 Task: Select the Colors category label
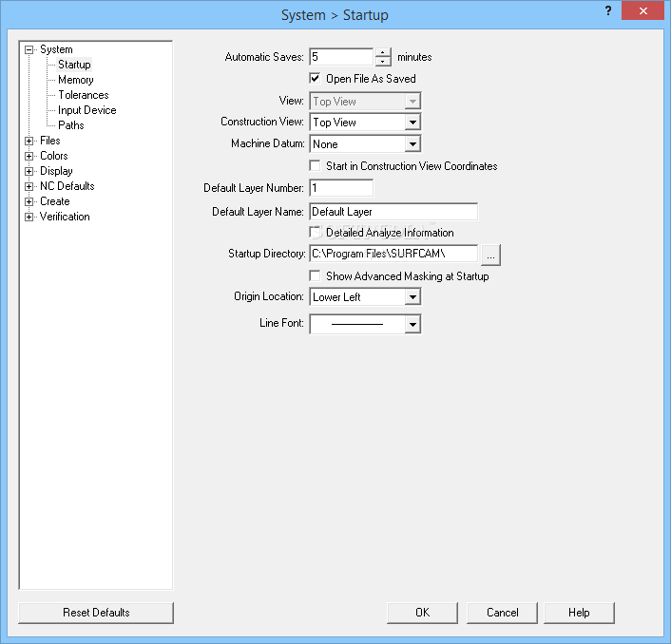point(54,156)
